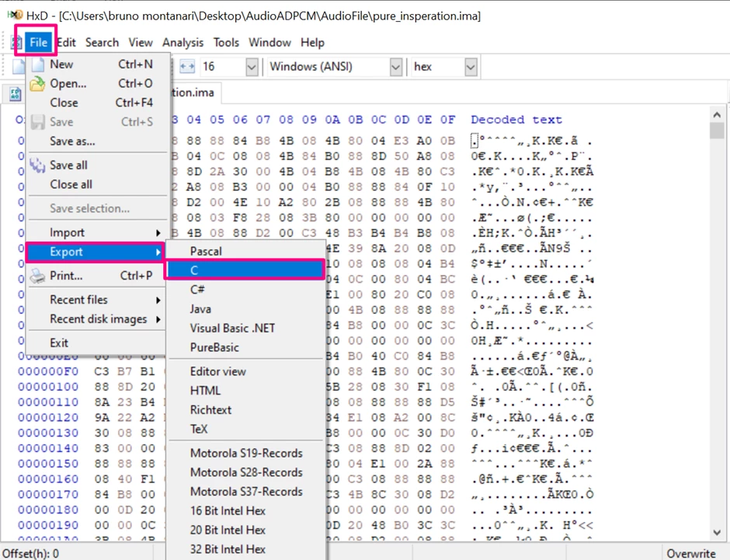Export as Pascal source
The width and height of the screenshot is (730, 560).
click(245, 252)
